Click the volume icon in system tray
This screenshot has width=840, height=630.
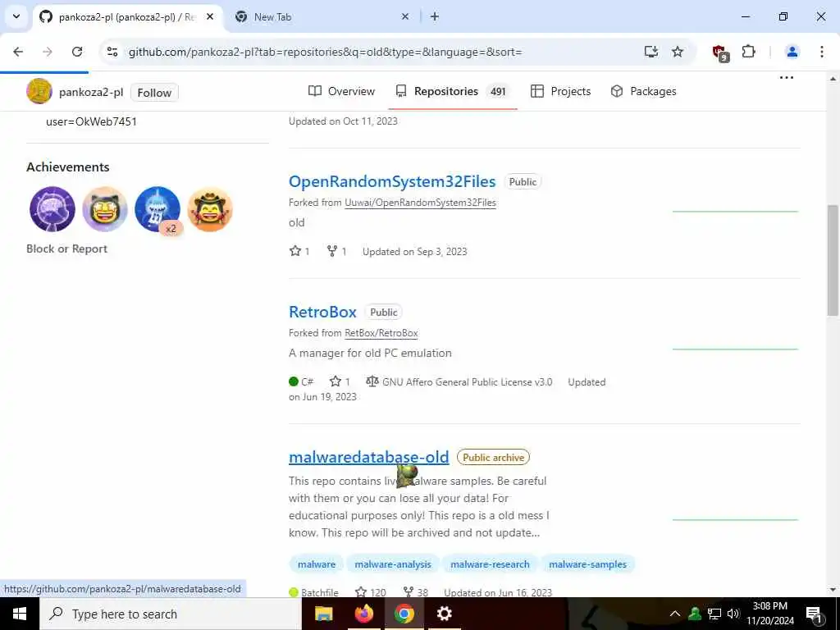coord(733,614)
